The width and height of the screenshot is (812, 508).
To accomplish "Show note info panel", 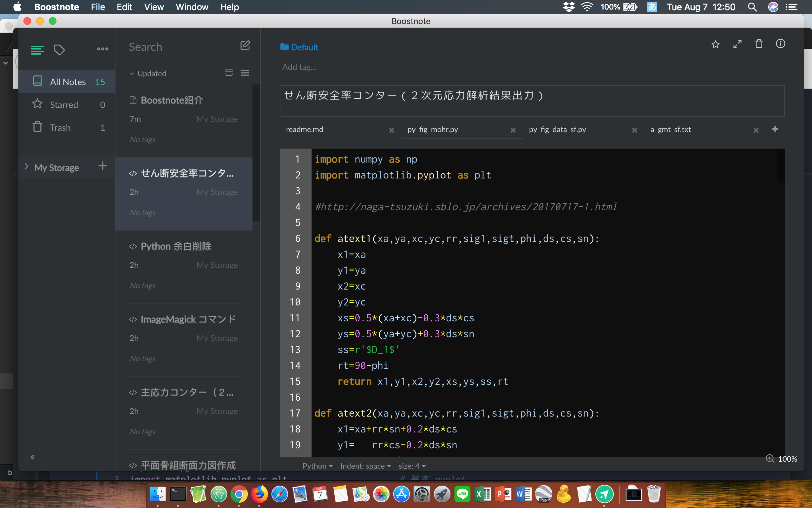I will (x=781, y=44).
